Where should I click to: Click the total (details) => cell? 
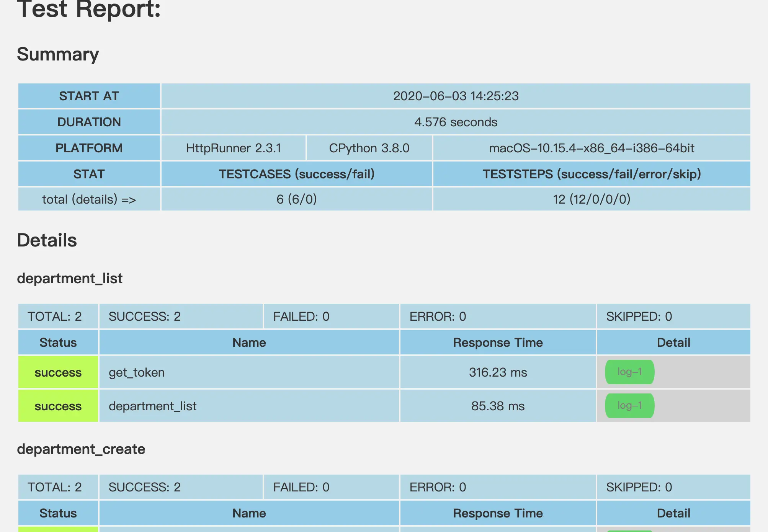89,199
